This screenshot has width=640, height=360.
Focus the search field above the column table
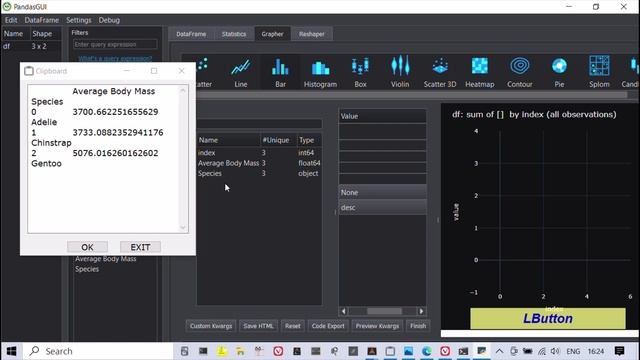click(259, 123)
